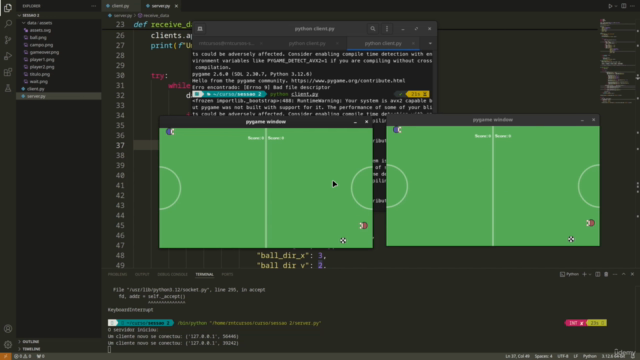Open wait.png in the explorer
Viewport: 640px width, 360px height.
(x=38, y=82)
